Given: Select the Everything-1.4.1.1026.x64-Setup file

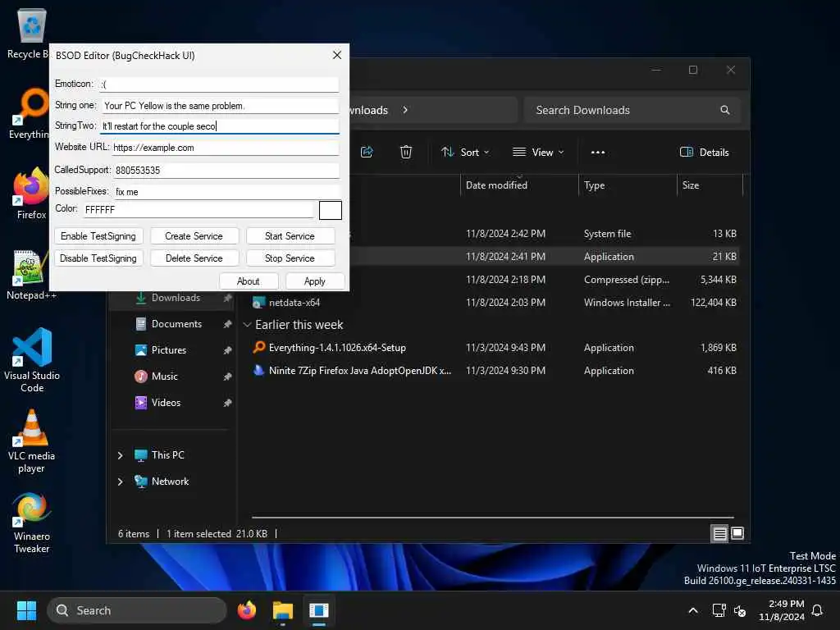Looking at the screenshot, I should coord(337,348).
